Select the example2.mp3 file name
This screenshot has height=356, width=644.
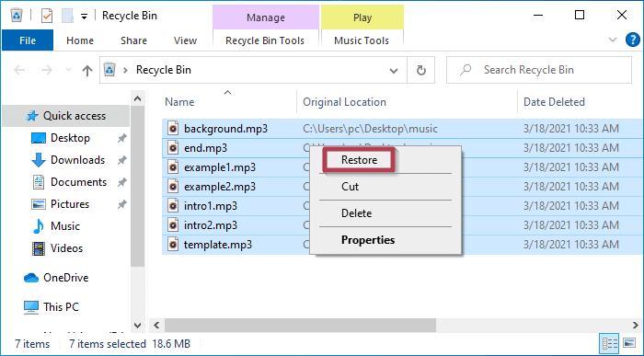point(220,187)
